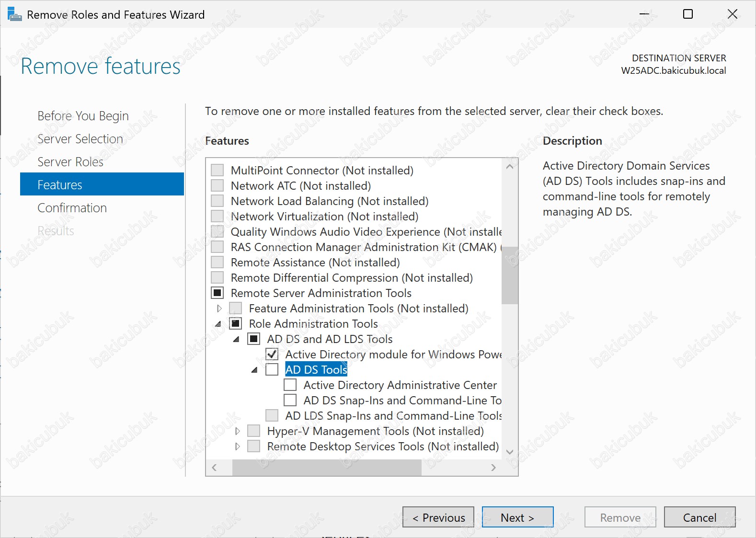The image size is (756, 538).
Task: Toggle the Remote Server Administration Tools checkbox
Action: (x=218, y=293)
